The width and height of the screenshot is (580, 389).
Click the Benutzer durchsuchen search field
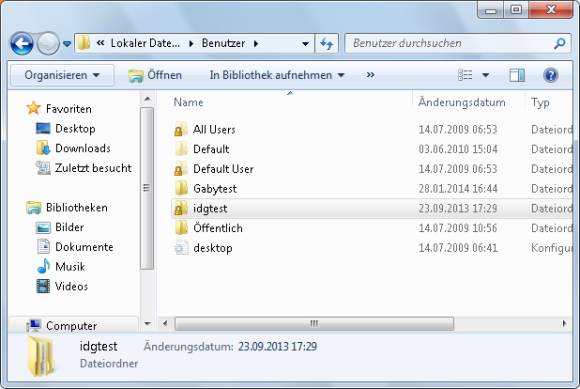[449, 44]
